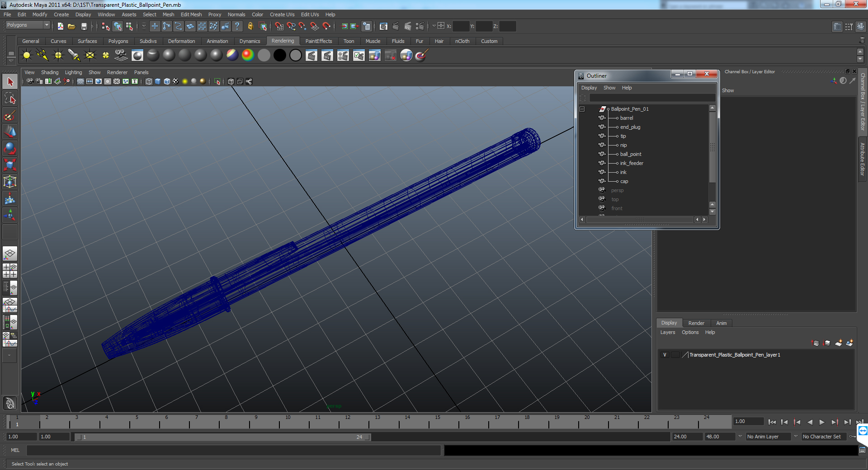This screenshot has height=470, width=868.
Task: Toggle select by object type mode
Action: [118, 26]
